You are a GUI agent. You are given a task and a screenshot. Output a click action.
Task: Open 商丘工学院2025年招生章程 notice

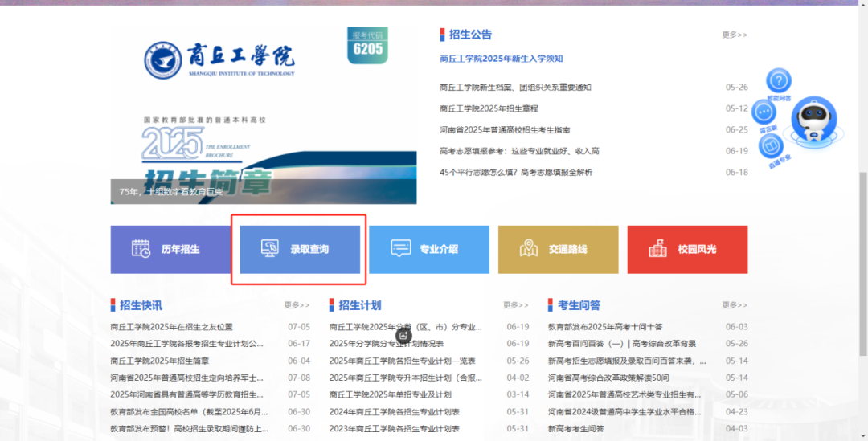point(489,108)
